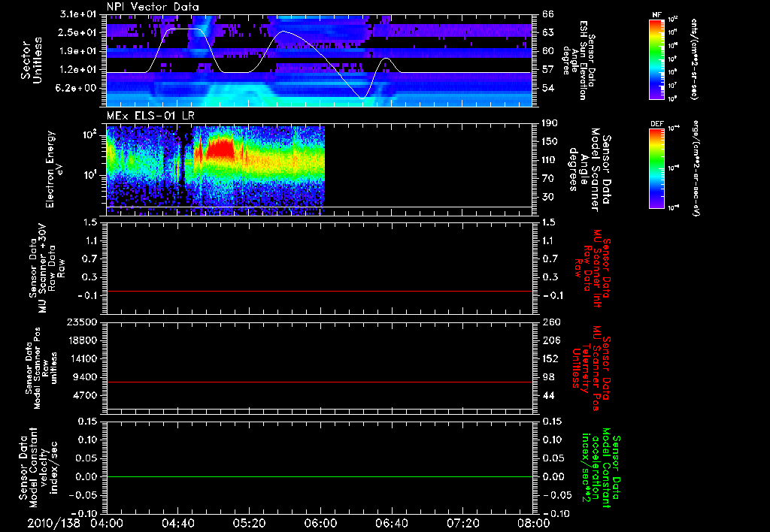The width and height of the screenshot is (770, 532).
Task: Click the "Model Scanner Pos Raw unitless" axis label
Action: pyautogui.click(x=42, y=368)
